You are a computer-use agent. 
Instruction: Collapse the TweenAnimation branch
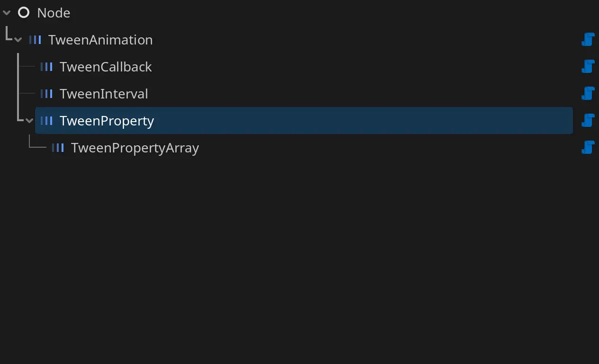(18, 40)
